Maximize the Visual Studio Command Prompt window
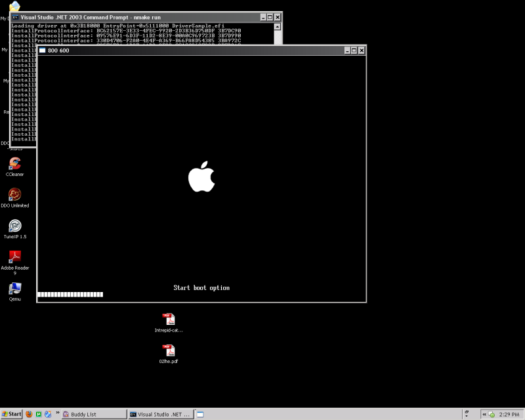Image resolution: width=525 pixels, height=420 pixels. click(270, 17)
